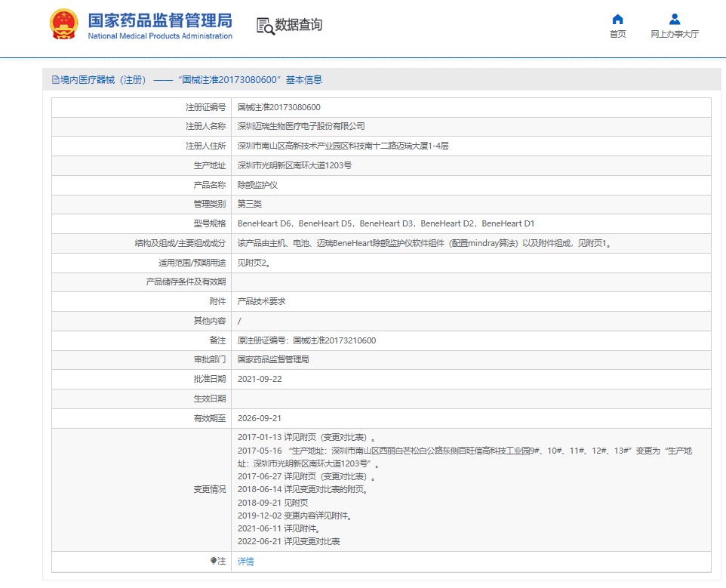Screen dimensions: 726x588
Task: Click the 首页 home icon
Action: [617, 19]
